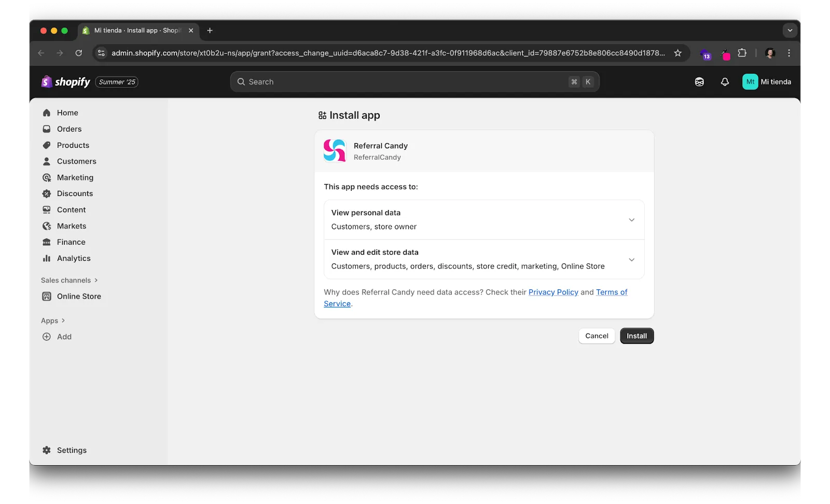
Task: Open the Discounts section
Action: (75, 193)
